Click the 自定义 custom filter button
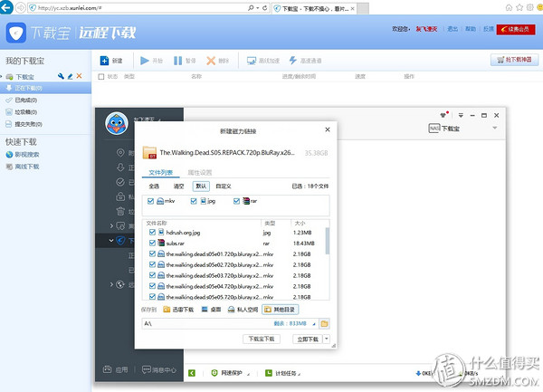The image size is (543, 392). pos(224,186)
